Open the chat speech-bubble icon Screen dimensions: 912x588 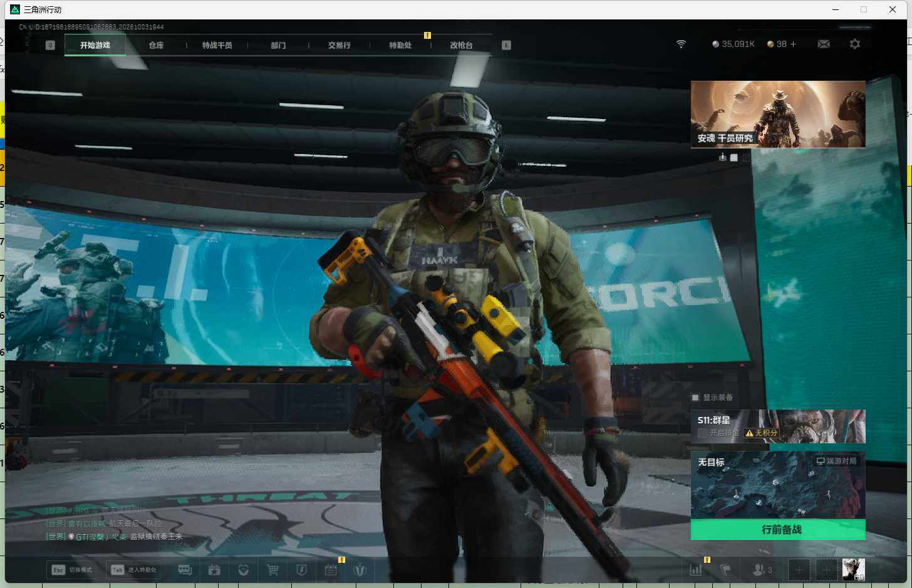[x=185, y=570]
